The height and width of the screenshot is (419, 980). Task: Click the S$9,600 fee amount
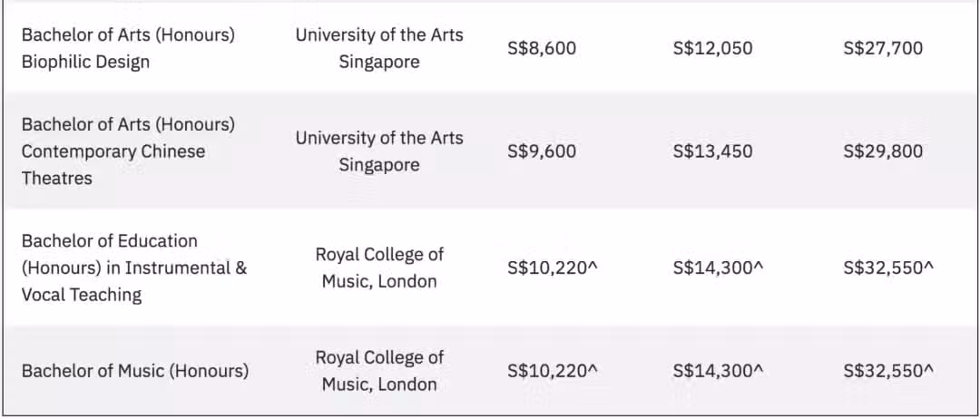542,151
